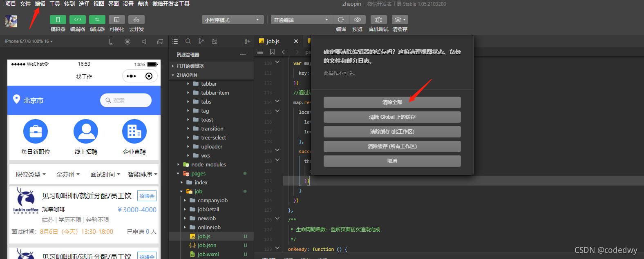Toggle the simulator panel button
644x259 pixels.
58,20
